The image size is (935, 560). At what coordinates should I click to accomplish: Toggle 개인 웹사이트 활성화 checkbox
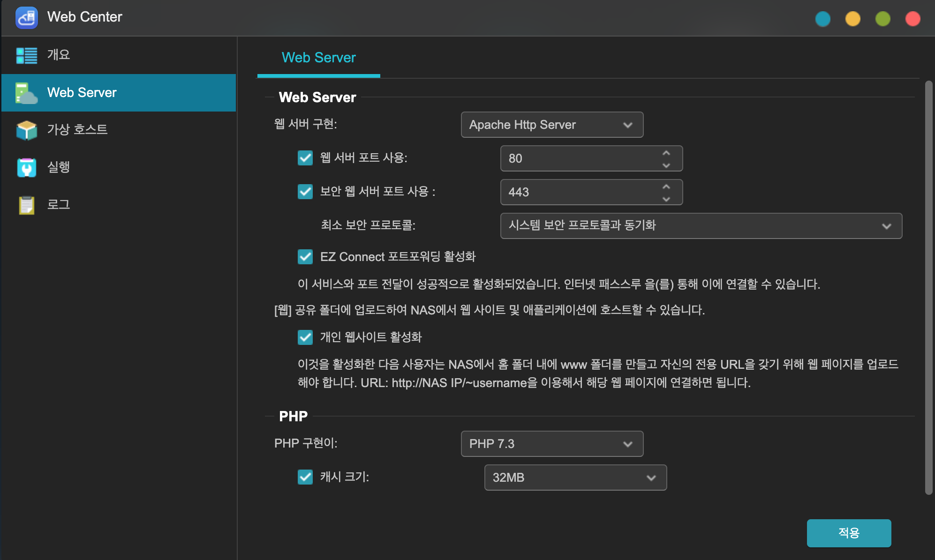click(x=305, y=337)
